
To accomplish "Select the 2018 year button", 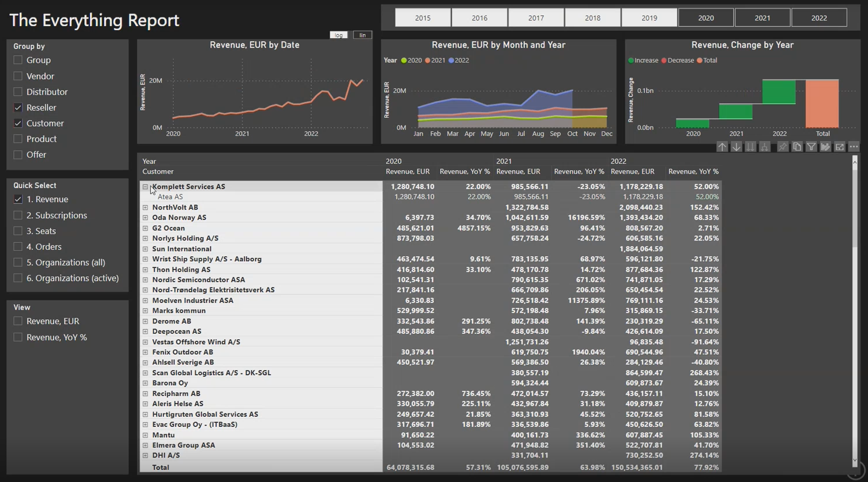I will (x=593, y=18).
